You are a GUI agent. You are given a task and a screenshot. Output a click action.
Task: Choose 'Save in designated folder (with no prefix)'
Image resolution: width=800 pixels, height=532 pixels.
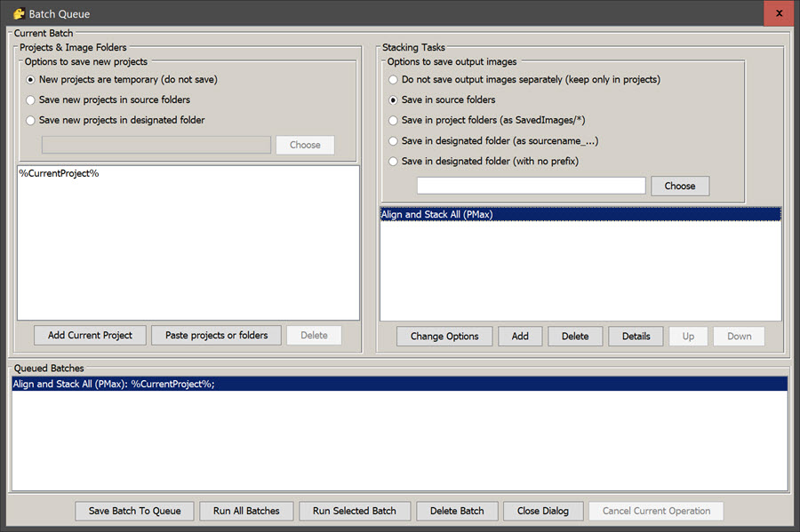(394, 162)
